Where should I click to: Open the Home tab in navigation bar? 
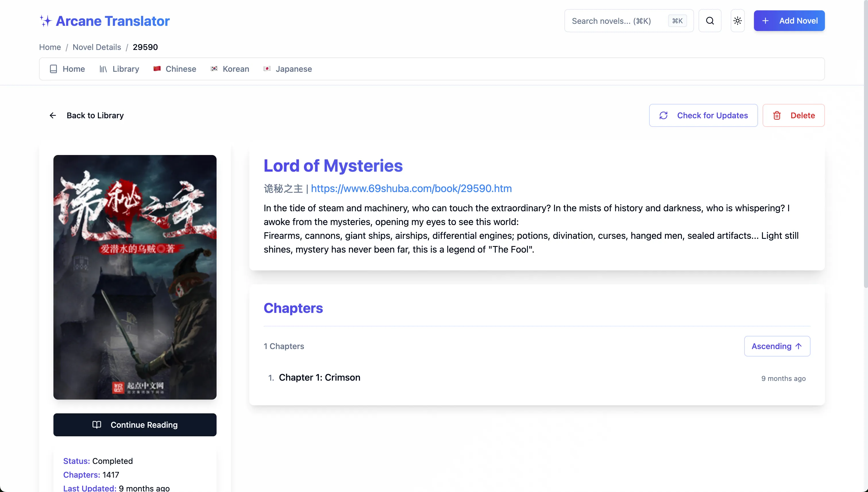point(67,69)
